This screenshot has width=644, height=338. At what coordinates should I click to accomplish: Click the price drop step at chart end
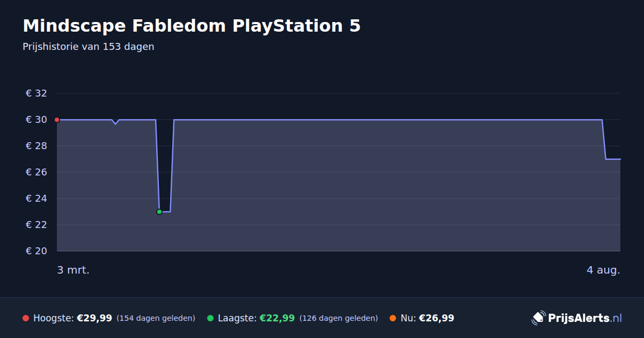[604, 139]
